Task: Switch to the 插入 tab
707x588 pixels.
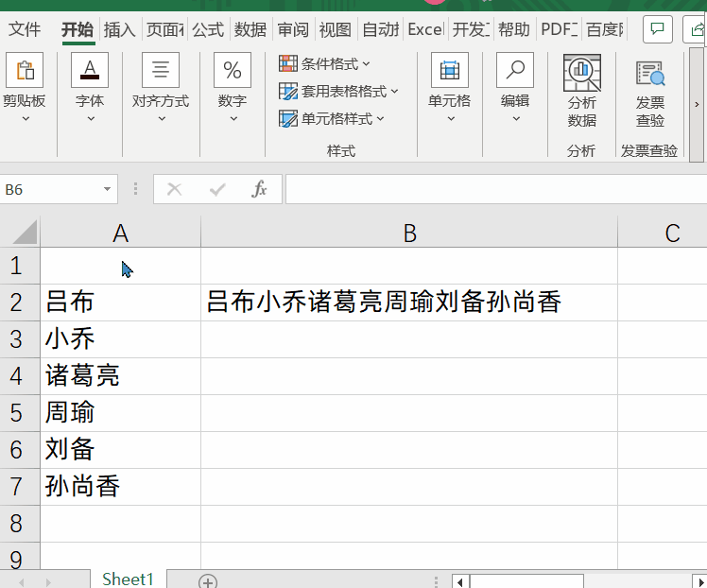Action: 119,29
